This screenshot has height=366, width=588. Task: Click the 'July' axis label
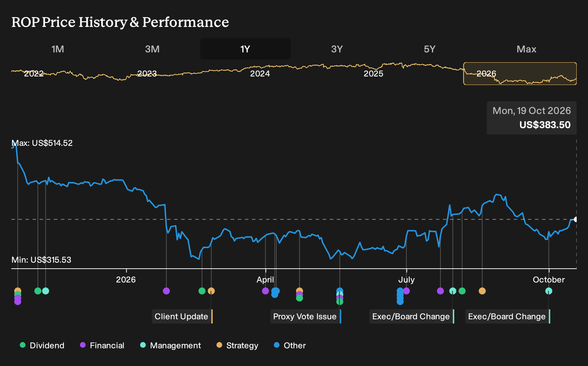[x=407, y=280]
